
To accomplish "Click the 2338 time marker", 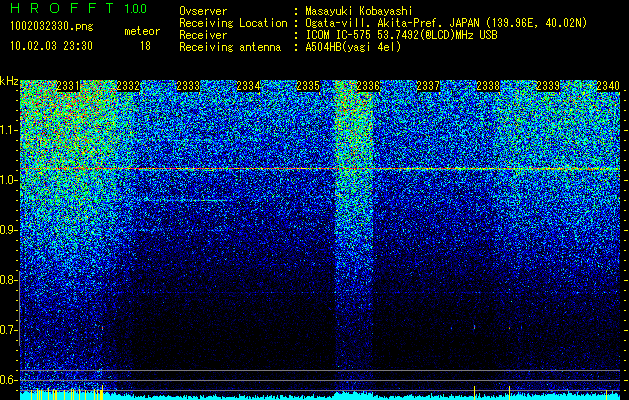I will 488,86.
